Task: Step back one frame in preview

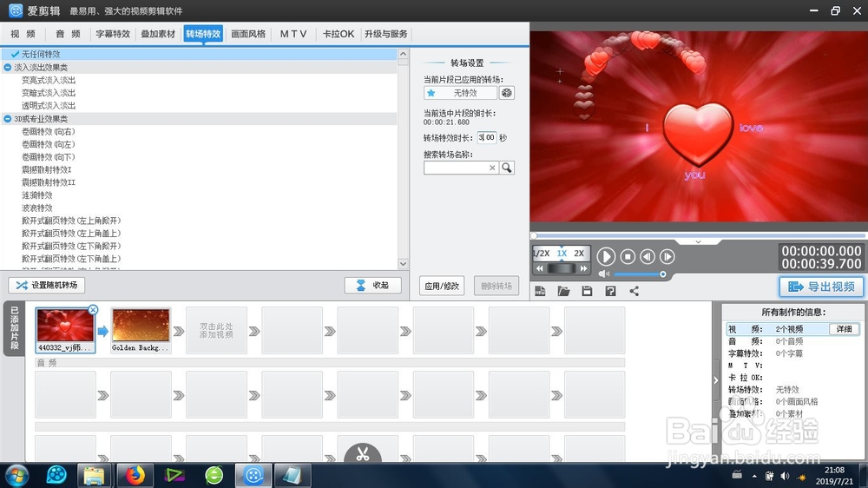Action: coord(648,256)
